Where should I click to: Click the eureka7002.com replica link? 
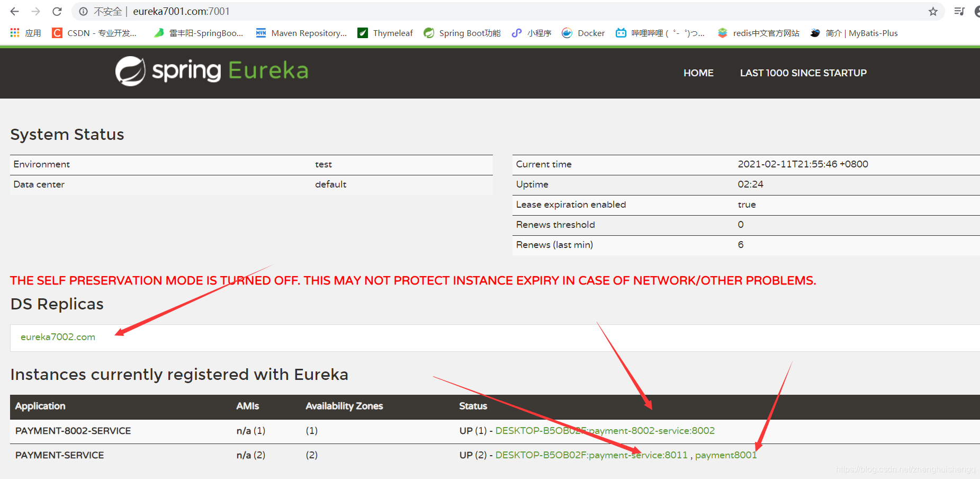[58, 337]
